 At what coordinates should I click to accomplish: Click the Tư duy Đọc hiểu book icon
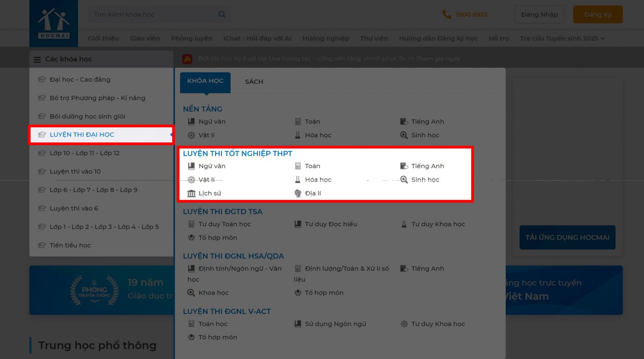point(297,224)
